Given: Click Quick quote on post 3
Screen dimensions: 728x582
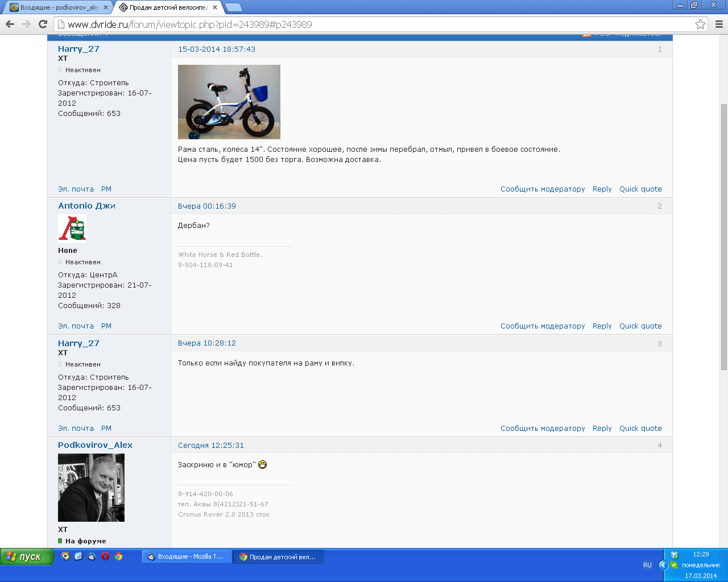Looking at the screenshot, I should tap(640, 429).
